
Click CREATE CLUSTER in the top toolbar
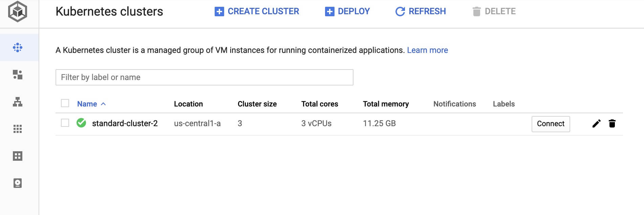tap(257, 12)
